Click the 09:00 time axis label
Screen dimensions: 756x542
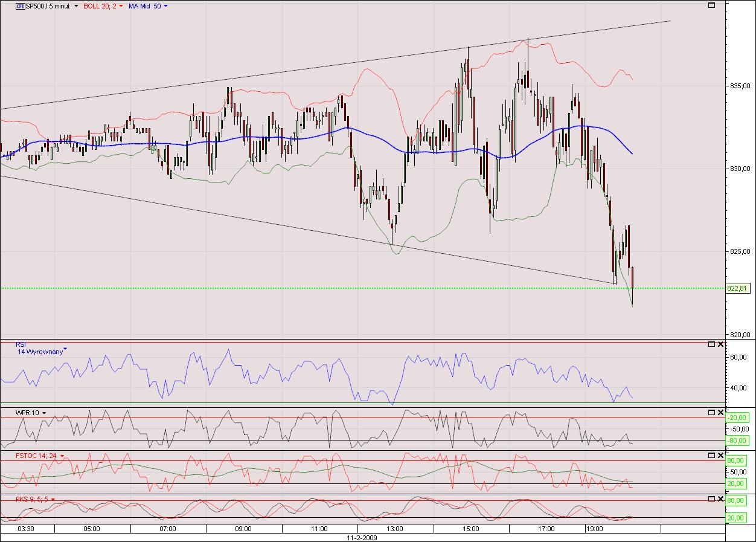[243, 529]
